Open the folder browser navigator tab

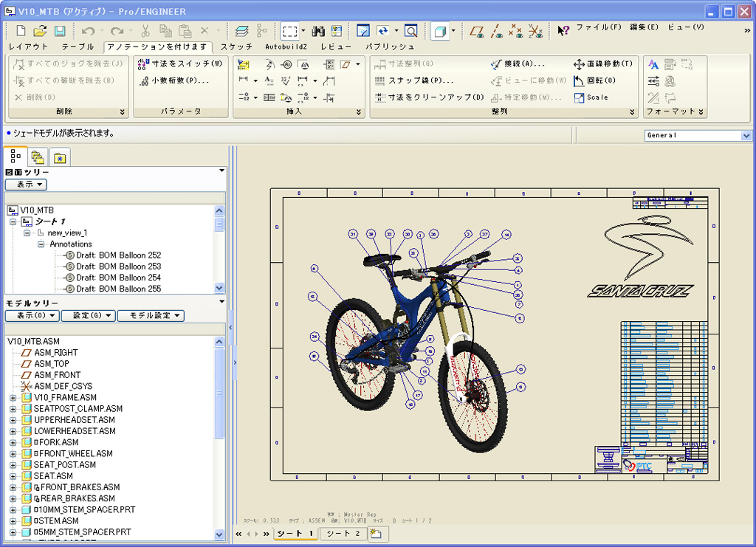tap(37, 157)
